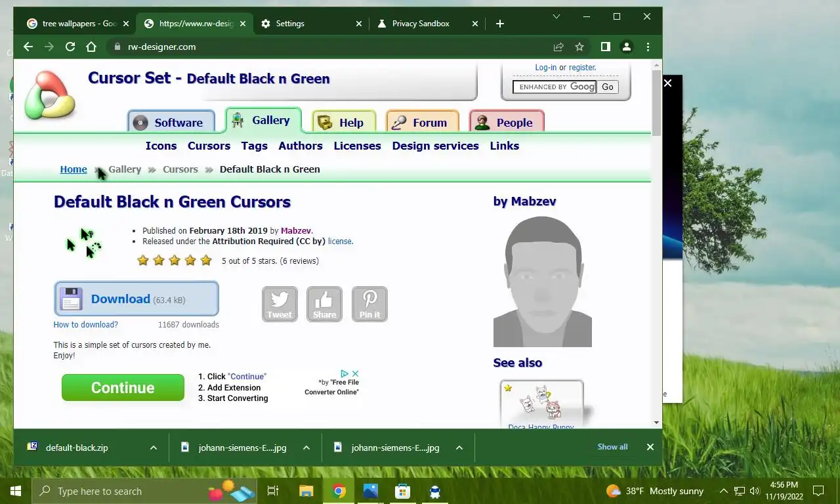The width and height of the screenshot is (840, 504).
Task: Click the register link
Action: coord(581,68)
